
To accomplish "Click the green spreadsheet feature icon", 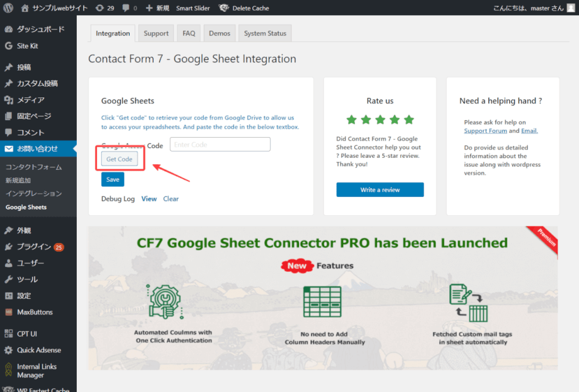I will [322, 301].
